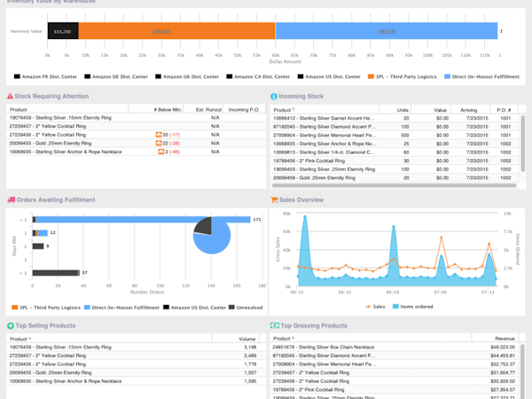
Task: Click the Top Grossing Products vertical scrollbar
Action: click(x=522, y=370)
